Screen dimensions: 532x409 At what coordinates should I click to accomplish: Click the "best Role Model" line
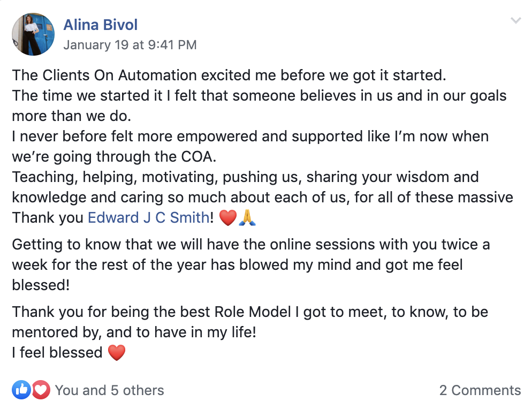[x=250, y=312]
